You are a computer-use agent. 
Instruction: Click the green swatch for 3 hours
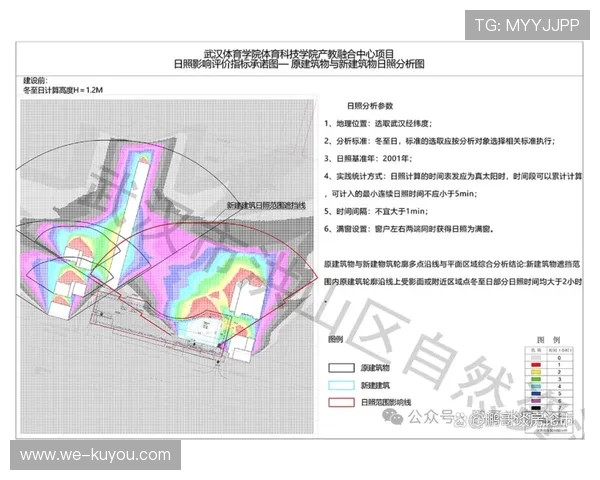pyautogui.click(x=536, y=379)
